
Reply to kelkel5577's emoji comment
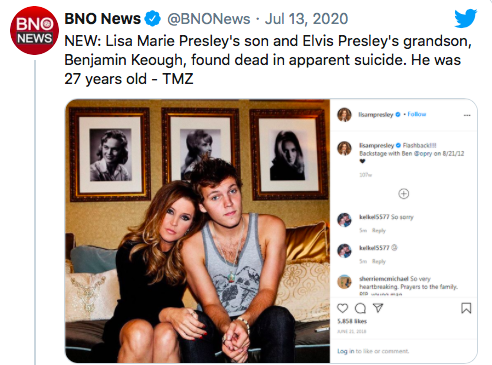(x=379, y=261)
